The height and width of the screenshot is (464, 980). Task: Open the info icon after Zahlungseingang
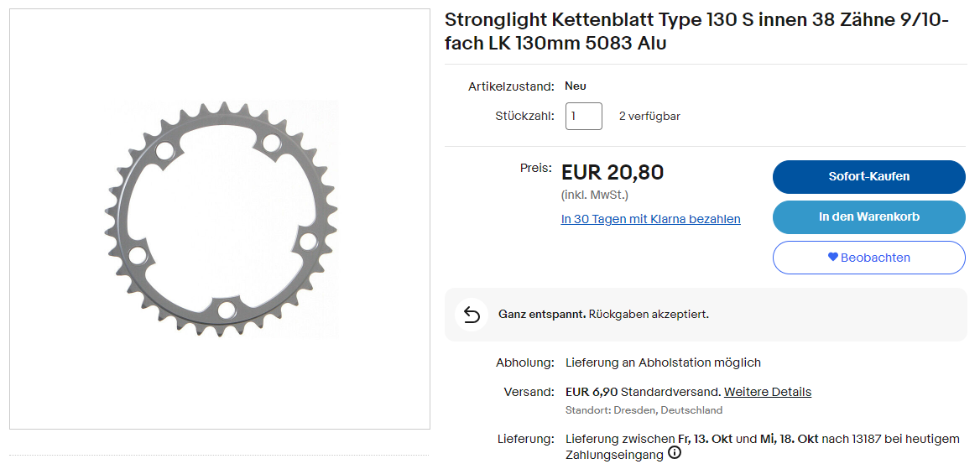(x=675, y=454)
